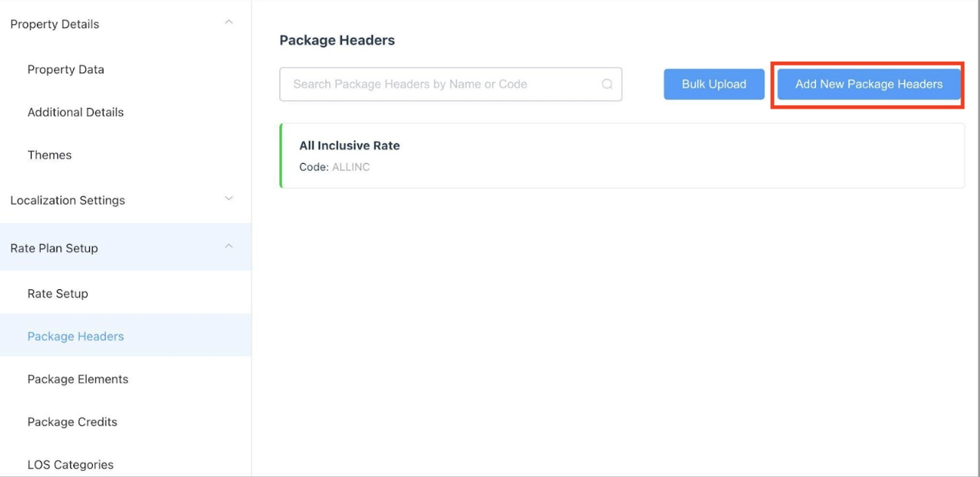Click the Bulk Upload button
The width and height of the screenshot is (980, 477).
click(713, 84)
